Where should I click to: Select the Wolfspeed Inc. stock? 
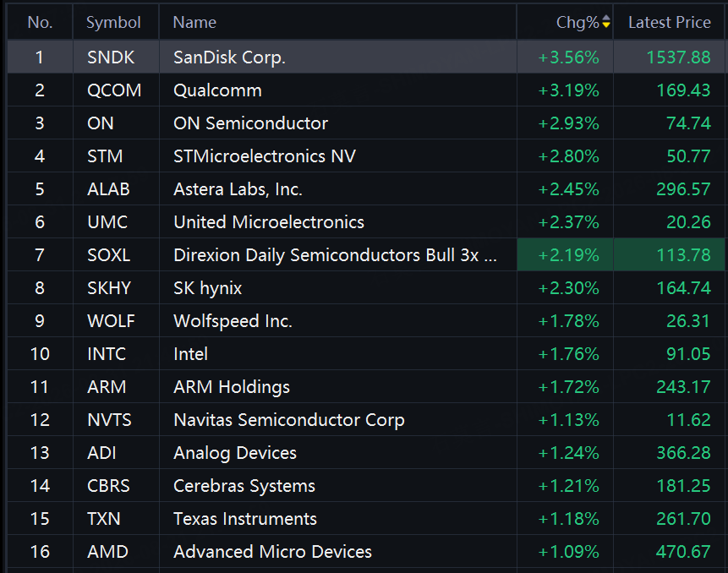click(233, 321)
